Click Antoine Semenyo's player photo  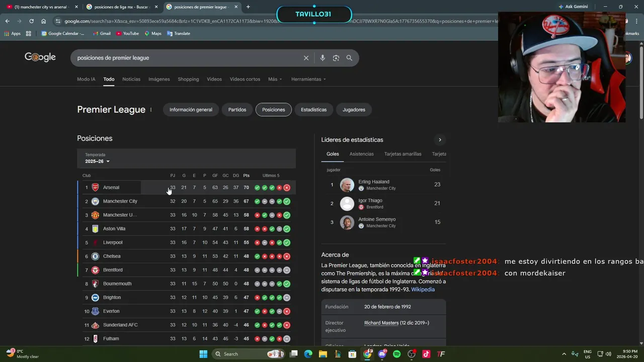point(347,223)
